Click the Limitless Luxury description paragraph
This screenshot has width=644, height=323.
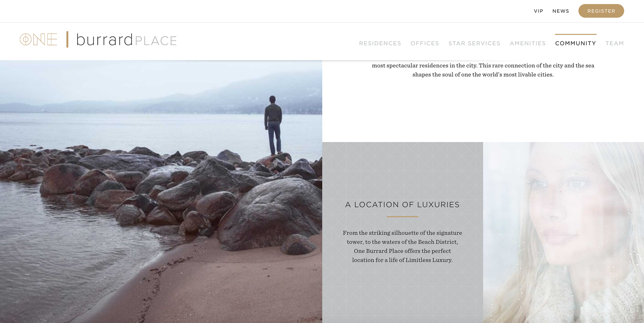point(402,246)
